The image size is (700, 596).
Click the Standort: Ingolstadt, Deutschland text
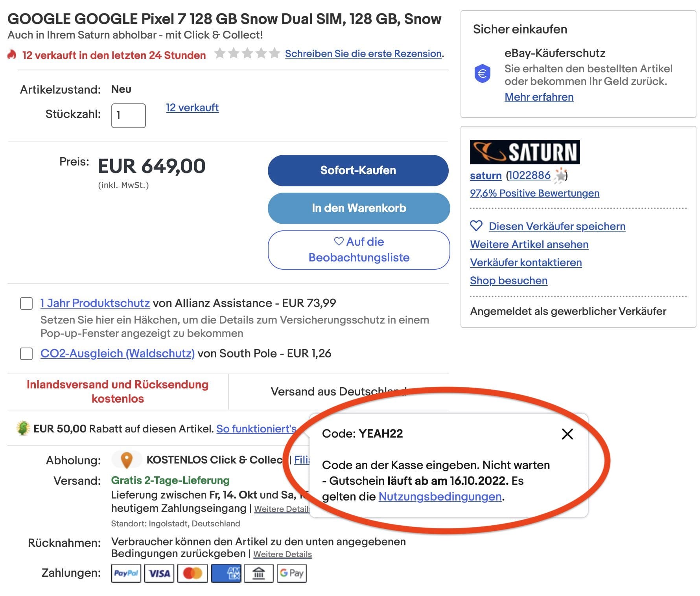click(175, 524)
